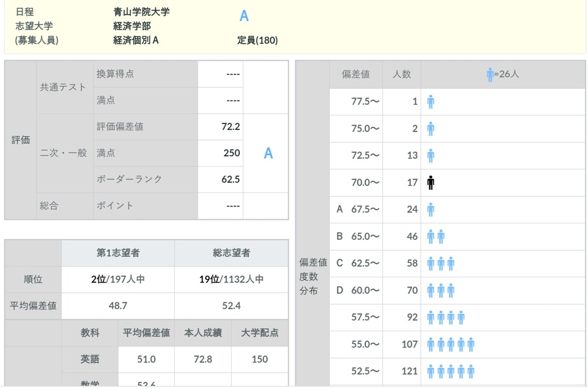This screenshot has width=588, height=389.
Task: Click 人数 distribution column header
Action: (x=402, y=74)
